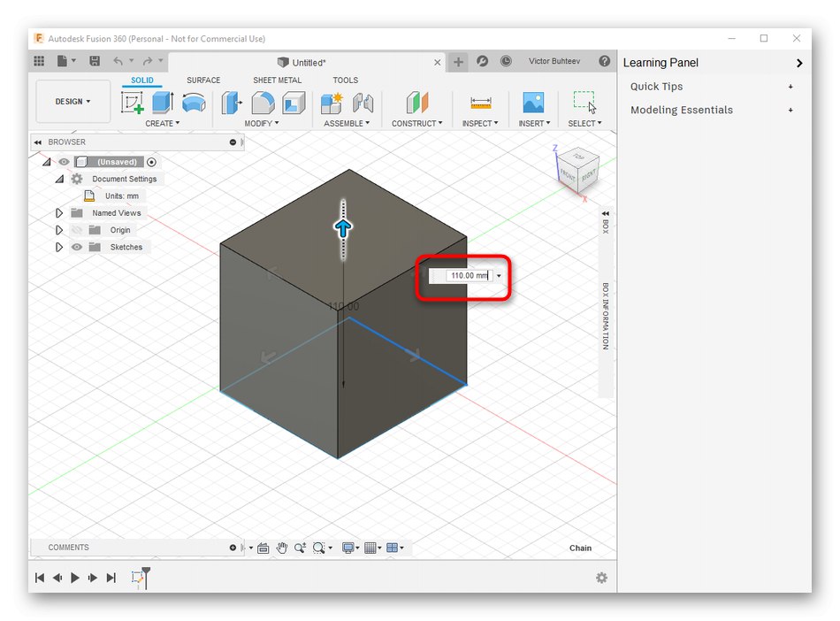The height and width of the screenshot is (621, 840).
Task: Activate the Select window tool
Action: tap(584, 103)
